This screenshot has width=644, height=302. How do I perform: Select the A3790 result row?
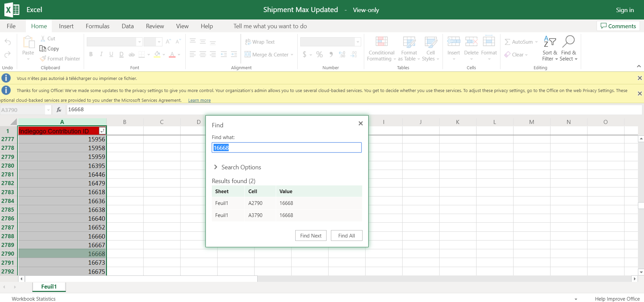[287, 215]
